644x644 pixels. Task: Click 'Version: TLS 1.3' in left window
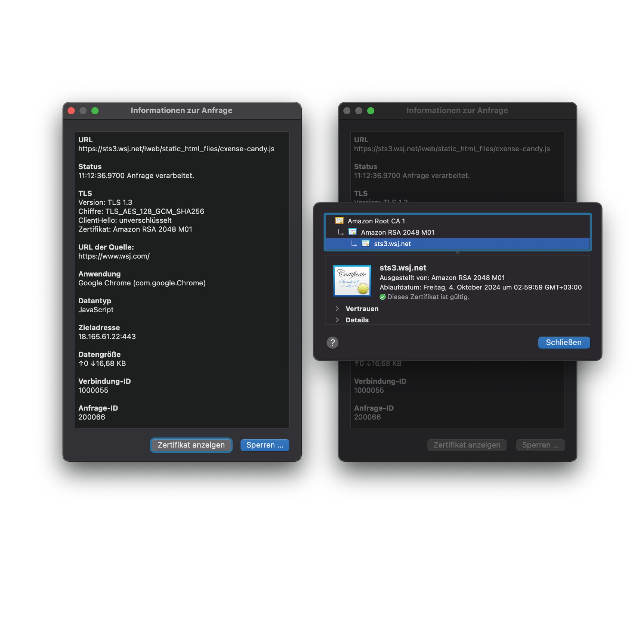point(105,202)
